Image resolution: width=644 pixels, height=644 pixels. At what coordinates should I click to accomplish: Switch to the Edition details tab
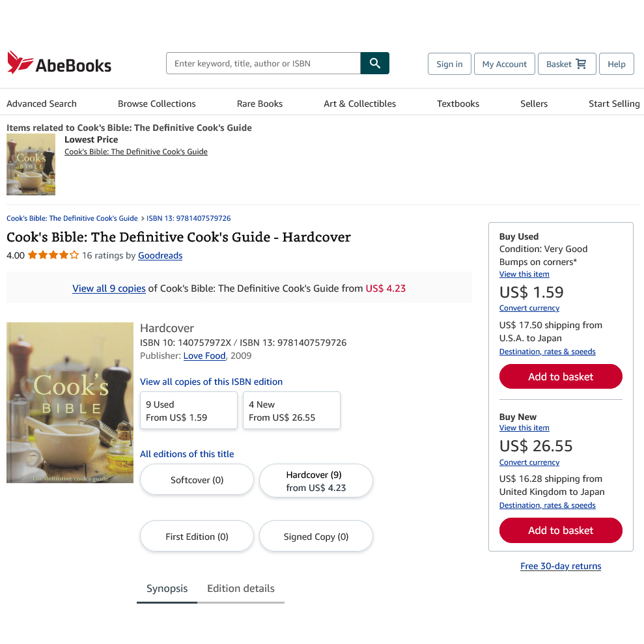coord(240,589)
